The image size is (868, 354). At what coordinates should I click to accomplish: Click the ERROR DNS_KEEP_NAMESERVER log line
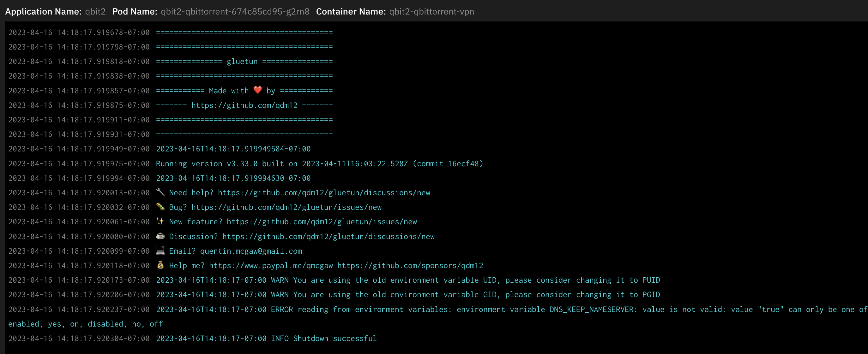pyautogui.click(x=511, y=309)
